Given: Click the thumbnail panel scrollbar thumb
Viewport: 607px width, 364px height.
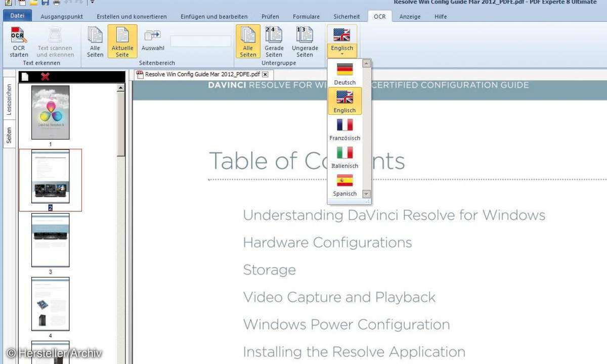Looking at the screenshot, I should pyautogui.click(x=121, y=124).
